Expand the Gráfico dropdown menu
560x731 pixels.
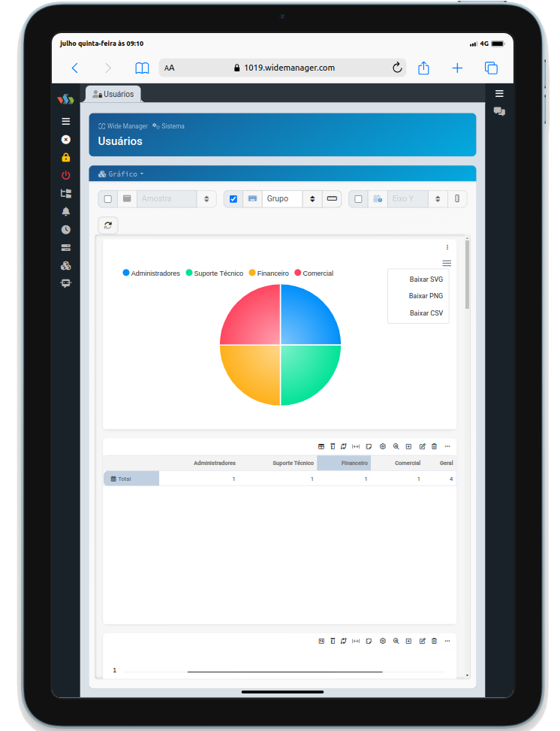(122, 174)
